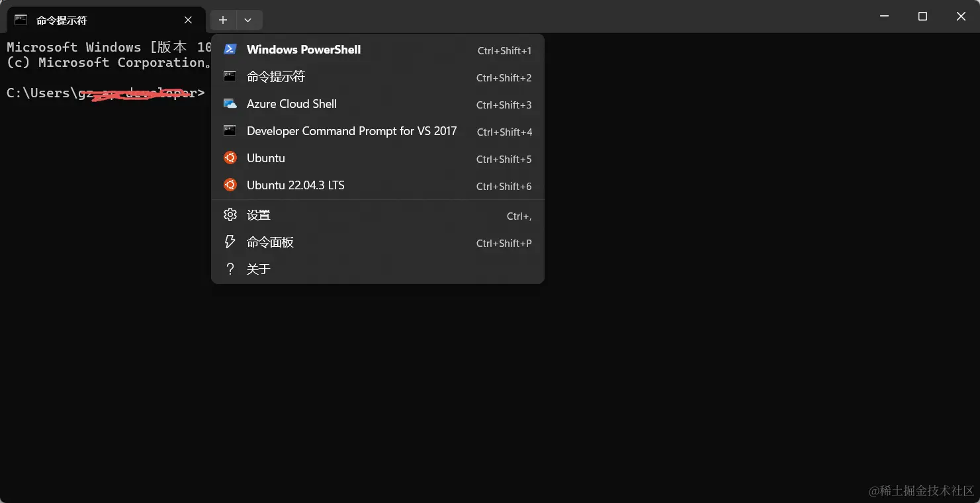Collapse the new tab profile dropdown chevron
Viewport: 980px width, 503px height.
tap(248, 21)
